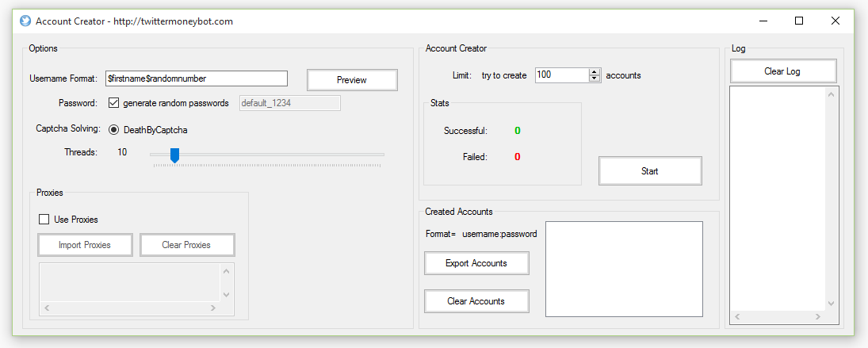Click the proxies list up arrow

click(226, 270)
